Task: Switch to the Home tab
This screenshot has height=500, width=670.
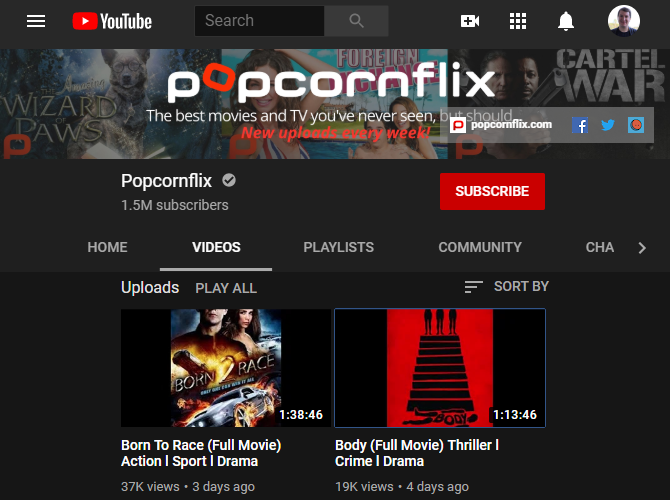Action: tap(107, 247)
